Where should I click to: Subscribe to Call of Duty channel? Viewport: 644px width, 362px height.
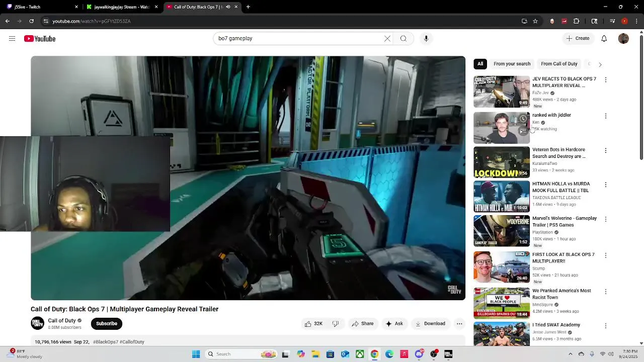(x=107, y=324)
